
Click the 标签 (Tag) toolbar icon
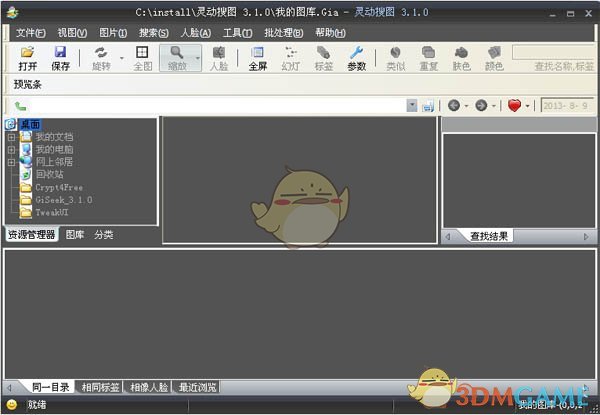click(x=324, y=58)
